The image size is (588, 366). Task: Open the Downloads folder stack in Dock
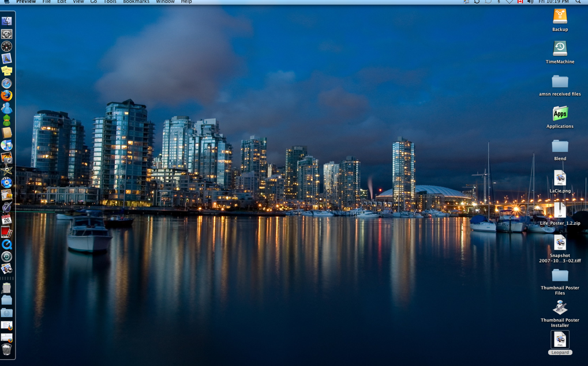point(7,312)
